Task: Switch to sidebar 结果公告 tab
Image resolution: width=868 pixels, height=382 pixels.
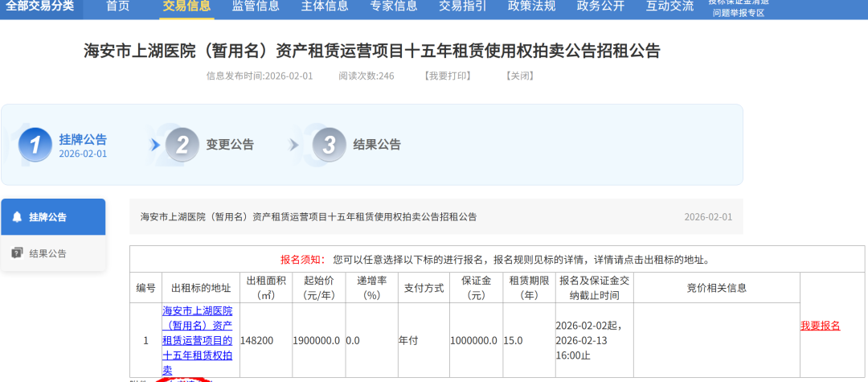Action: [x=53, y=253]
